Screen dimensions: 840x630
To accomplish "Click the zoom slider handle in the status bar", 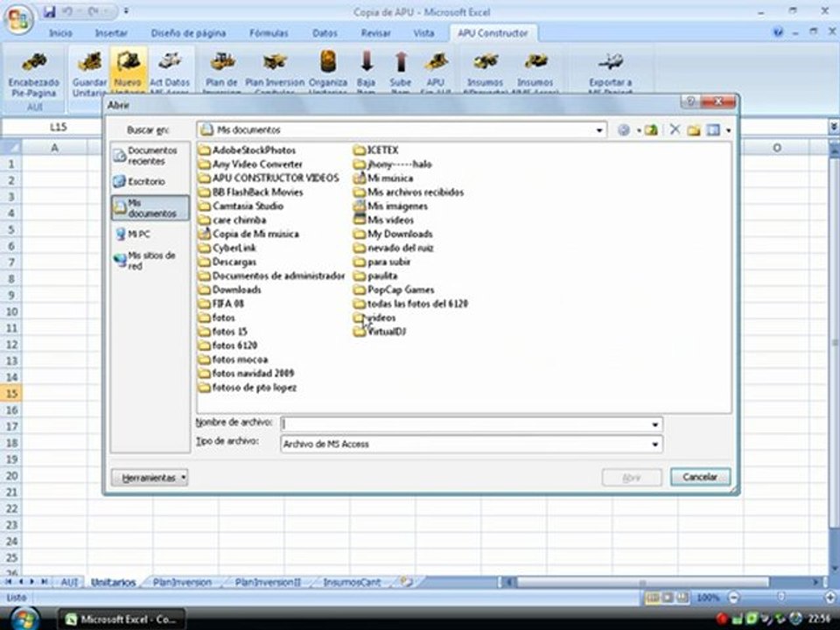I will [781, 597].
